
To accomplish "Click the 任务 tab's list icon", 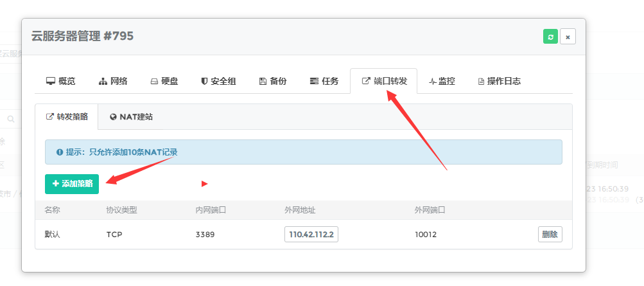I will coord(314,82).
